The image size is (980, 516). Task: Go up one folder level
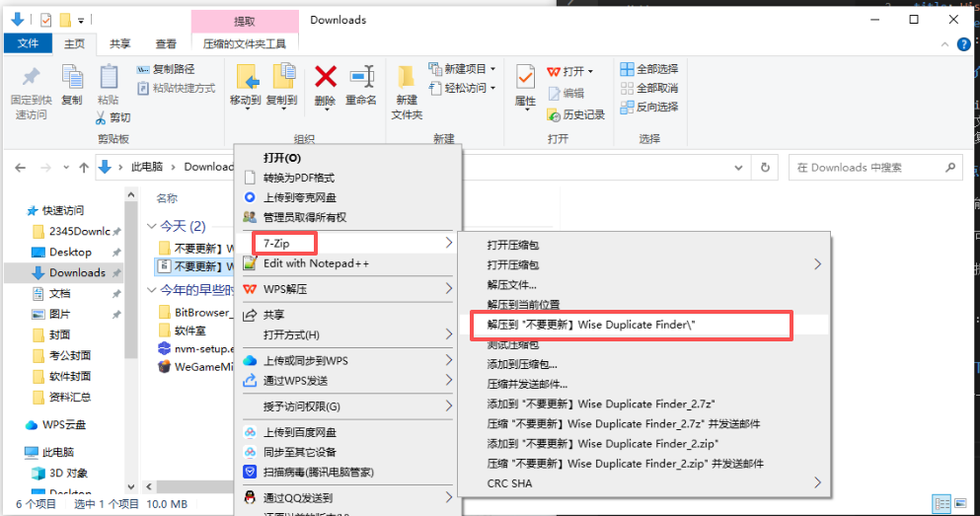[84, 168]
